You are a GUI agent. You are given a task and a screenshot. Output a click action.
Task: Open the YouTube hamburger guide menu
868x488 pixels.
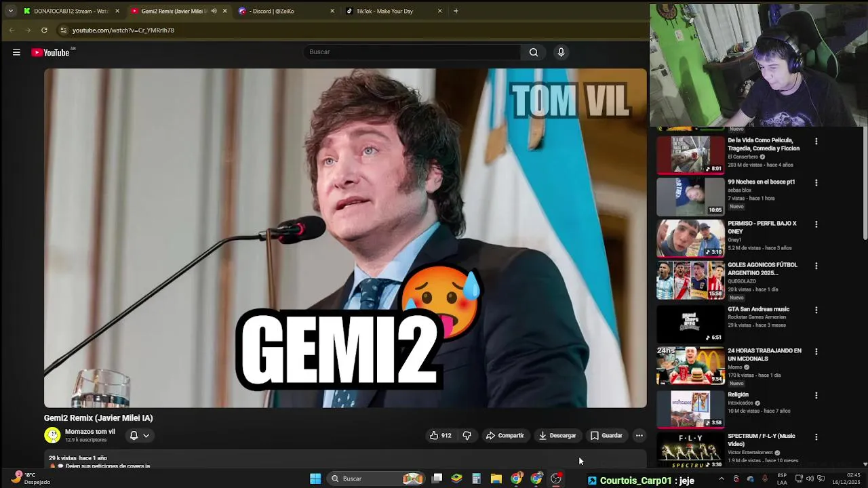[16, 52]
